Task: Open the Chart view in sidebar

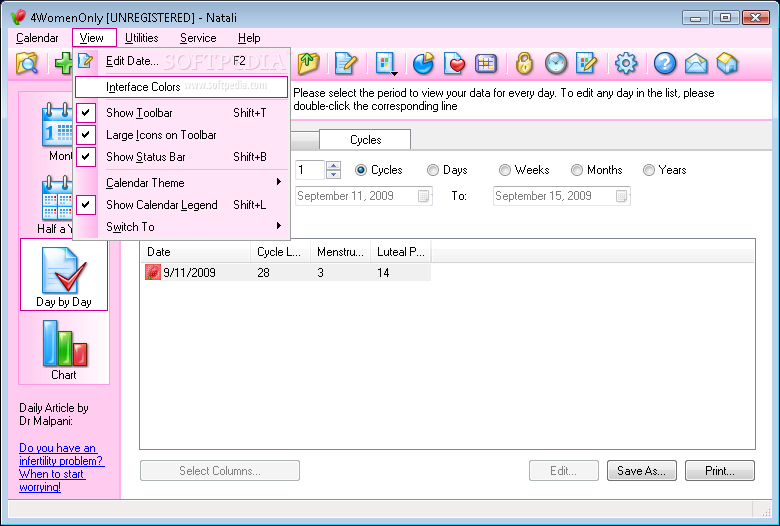Action: point(64,350)
